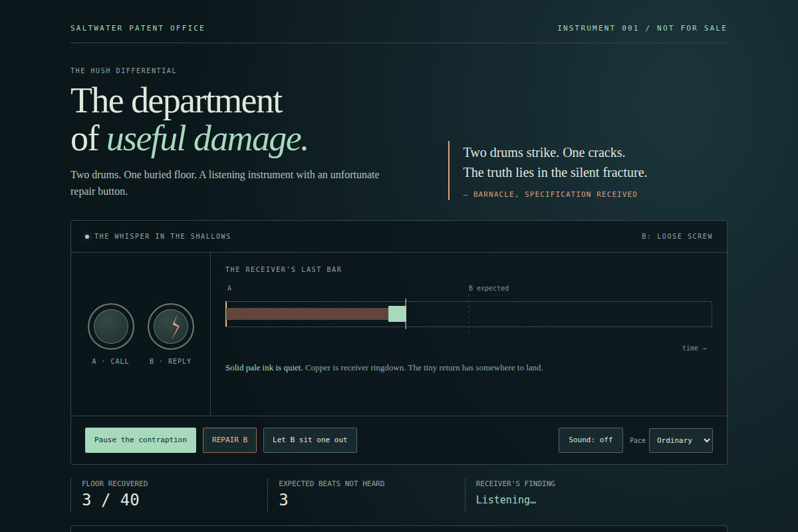Click the 'THE RECEIVER'S LAST BAR' label
Image resolution: width=798 pixels, height=532 pixels.
[283, 270]
